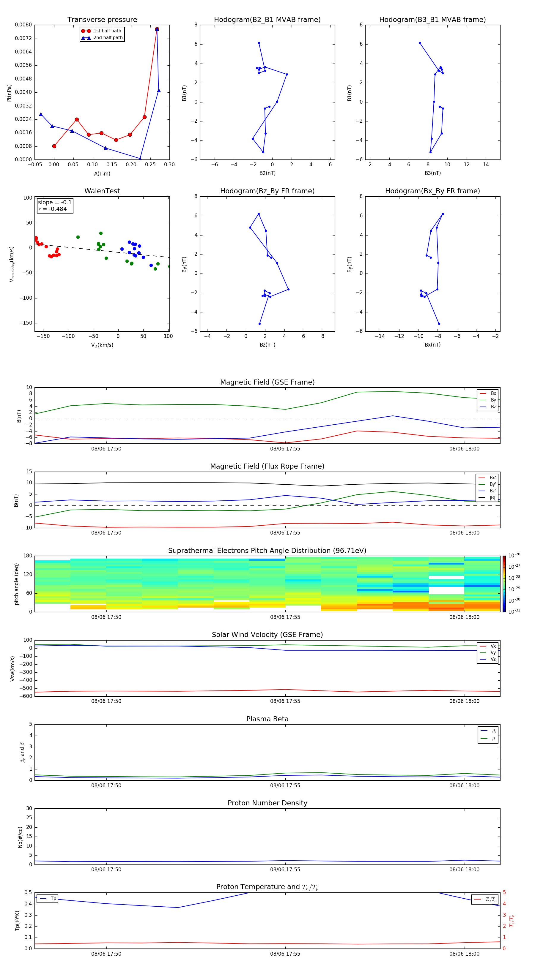The height and width of the screenshot is (980, 535).
Task: Click the "Magnetic Field (GSE Frame)" title
Action: (267, 382)
